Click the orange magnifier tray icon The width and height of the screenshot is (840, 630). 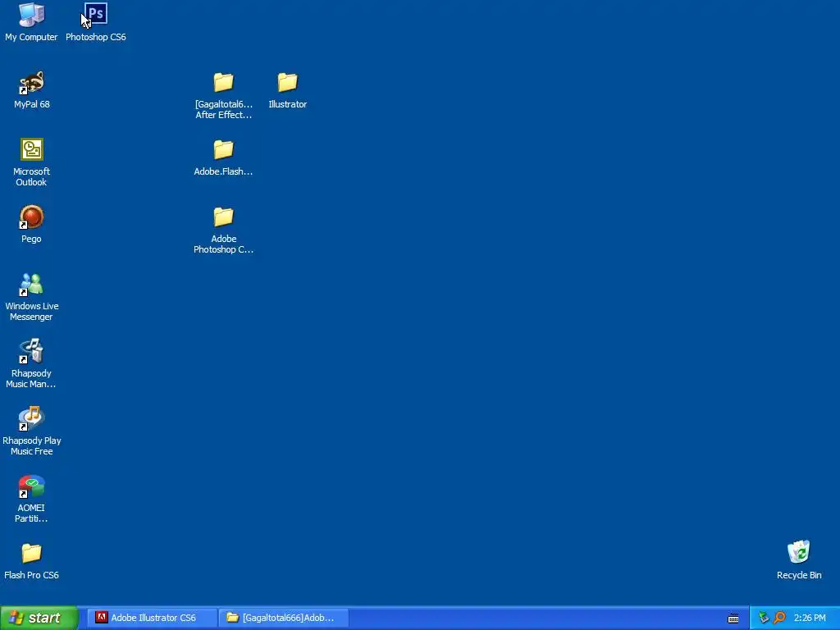[x=779, y=618]
